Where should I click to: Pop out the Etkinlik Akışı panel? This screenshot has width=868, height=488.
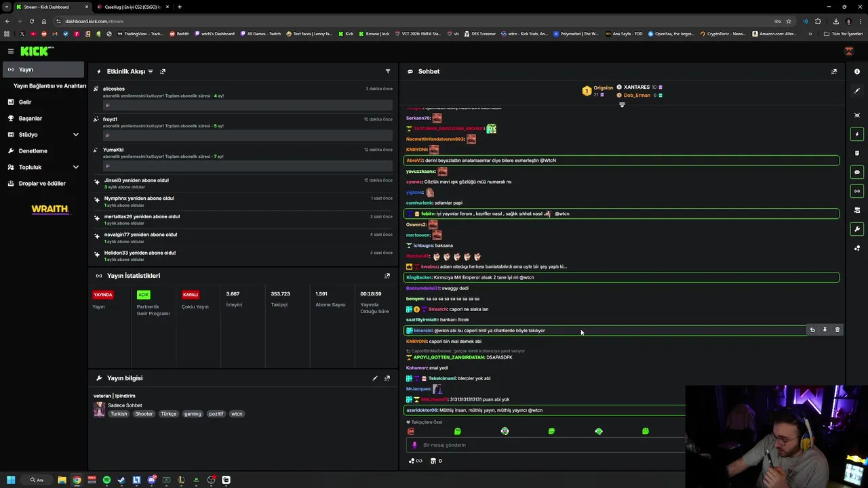tap(163, 71)
